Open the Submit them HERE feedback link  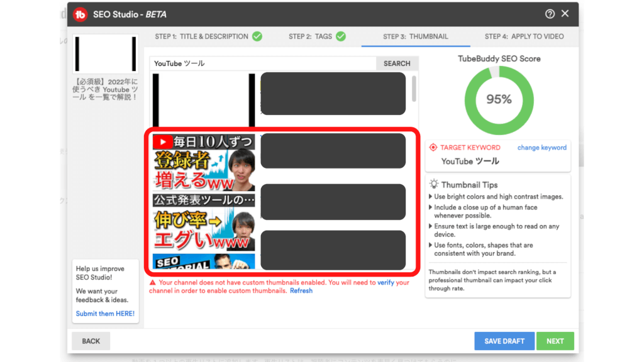[x=105, y=314]
